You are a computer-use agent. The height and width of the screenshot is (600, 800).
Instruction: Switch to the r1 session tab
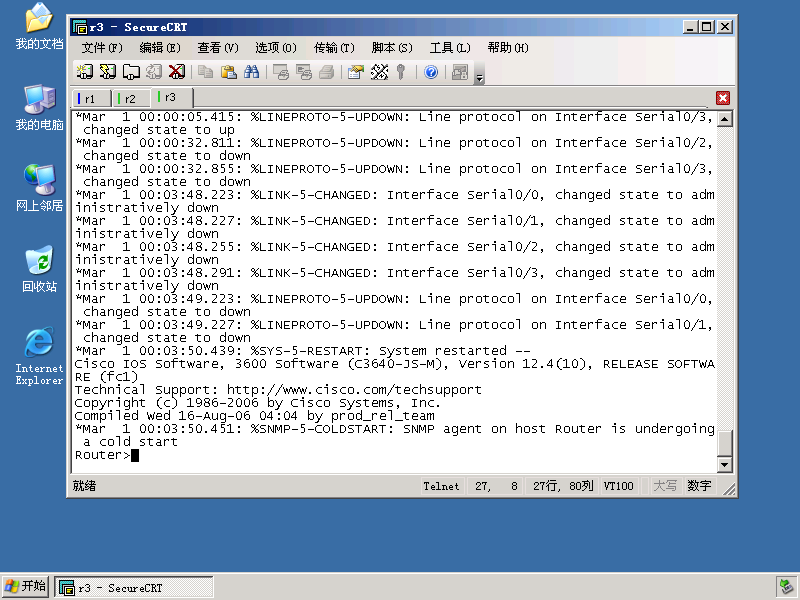point(92,98)
